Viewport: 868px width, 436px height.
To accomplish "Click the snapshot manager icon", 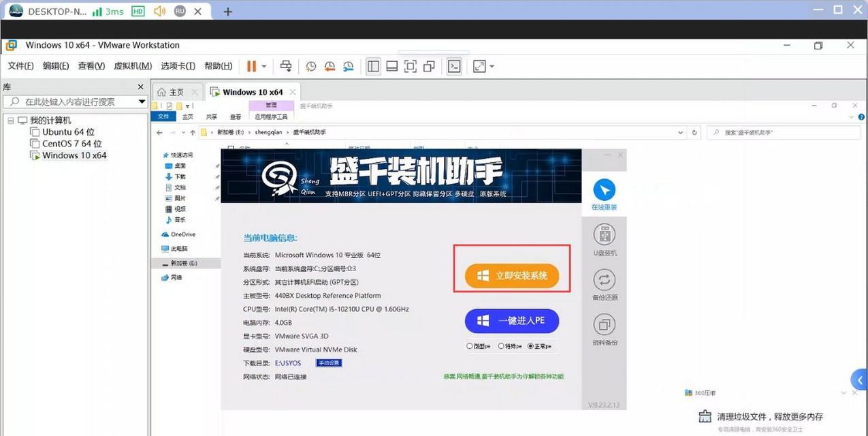I will pos(349,66).
